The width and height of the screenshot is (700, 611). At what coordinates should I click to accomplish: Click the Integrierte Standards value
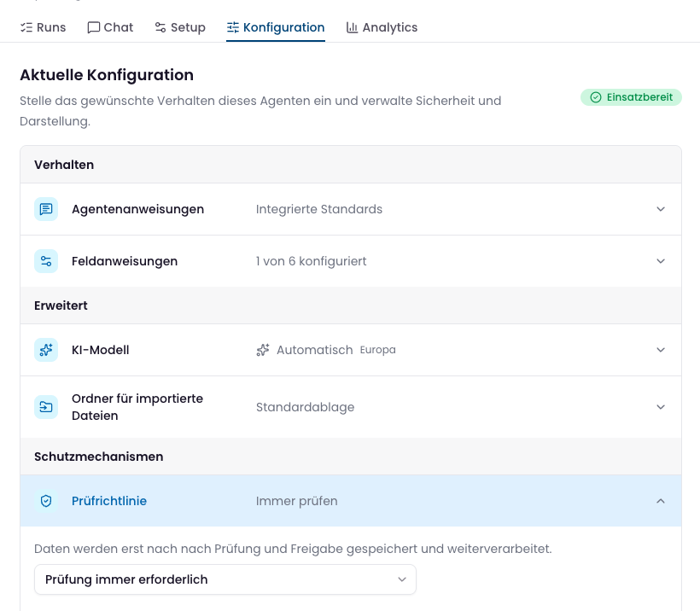pyautogui.click(x=319, y=209)
